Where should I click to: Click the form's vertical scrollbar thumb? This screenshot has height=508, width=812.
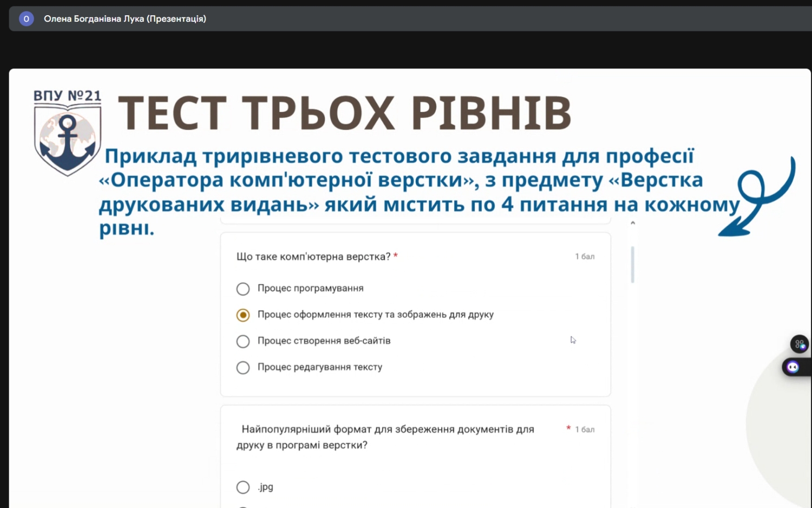pyautogui.click(x=632, y=264)
